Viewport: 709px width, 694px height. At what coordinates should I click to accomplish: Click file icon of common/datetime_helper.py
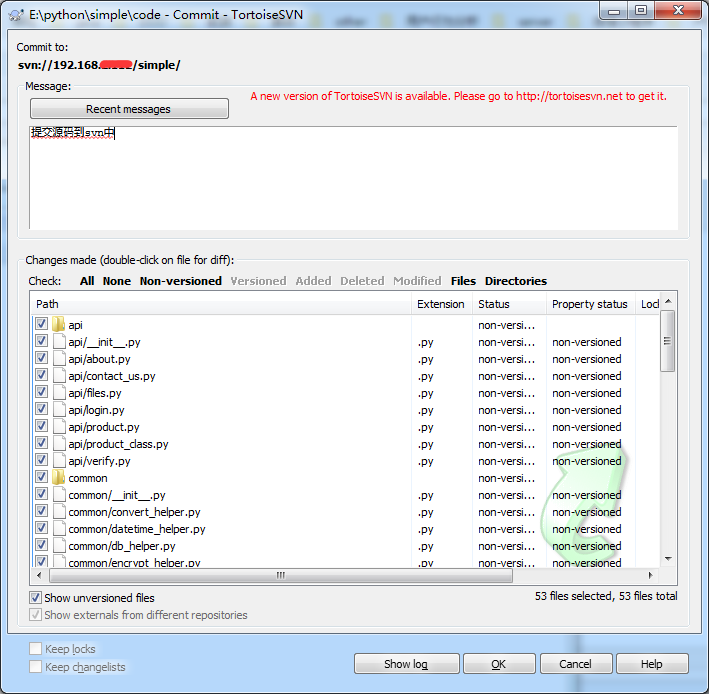(x=59, y=529)
